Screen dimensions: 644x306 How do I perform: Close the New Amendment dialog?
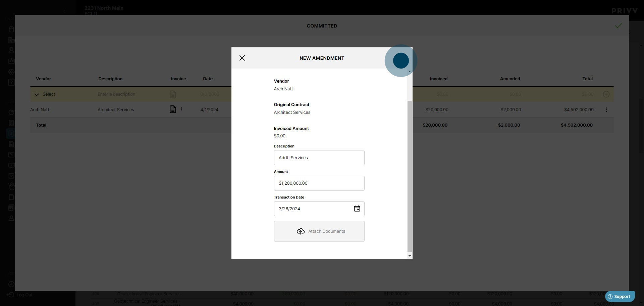(x=242, y=58)
